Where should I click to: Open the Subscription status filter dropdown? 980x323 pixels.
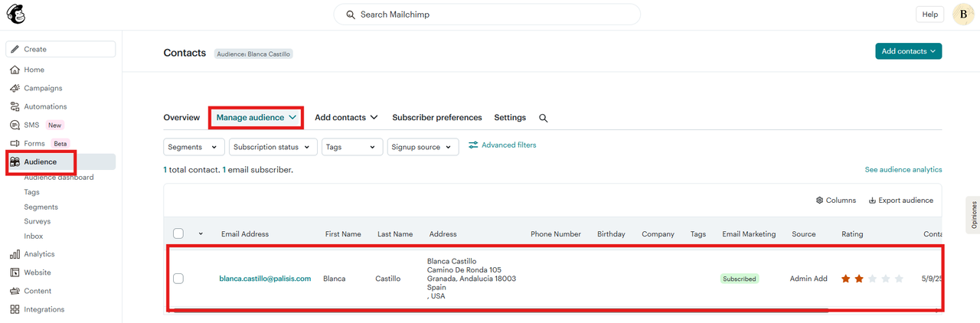[x=273, y=147]
